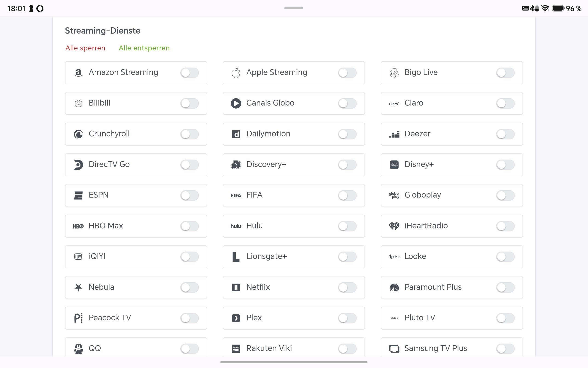Screen dimensions: 588x368
Task: Click the Discovery+ logo icon
Action: click(236, 165)
